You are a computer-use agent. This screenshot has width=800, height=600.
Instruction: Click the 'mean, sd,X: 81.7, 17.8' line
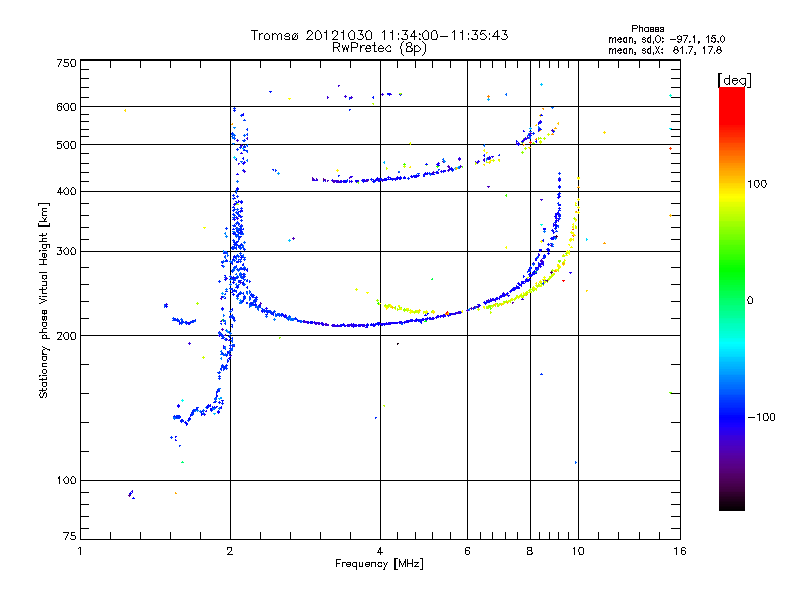pyautogui.click(x=665, y=50)
